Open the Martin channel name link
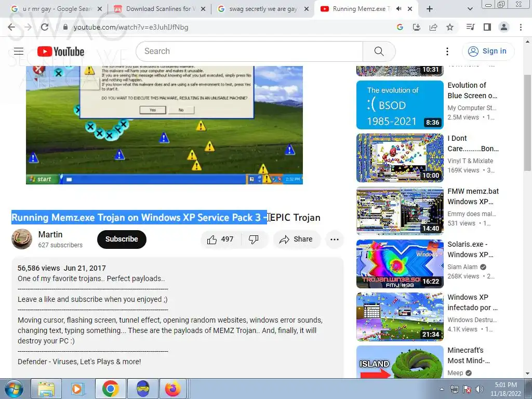 click(x=50, y=234)
